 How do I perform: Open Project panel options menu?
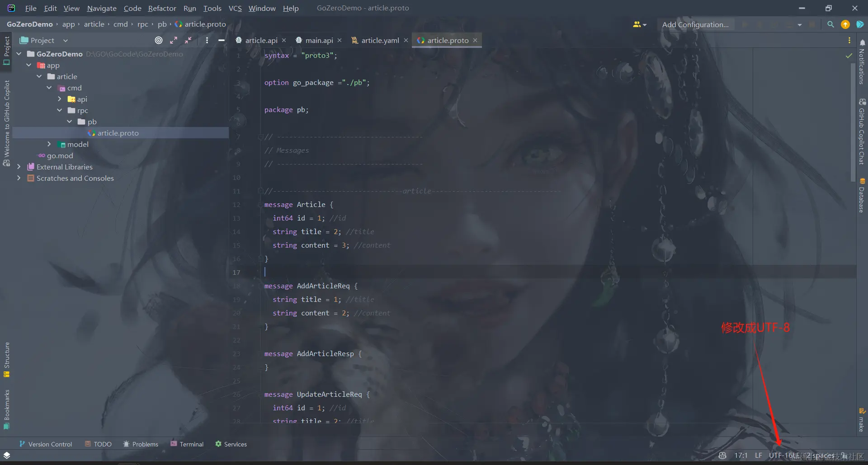(x=207, y=40)
